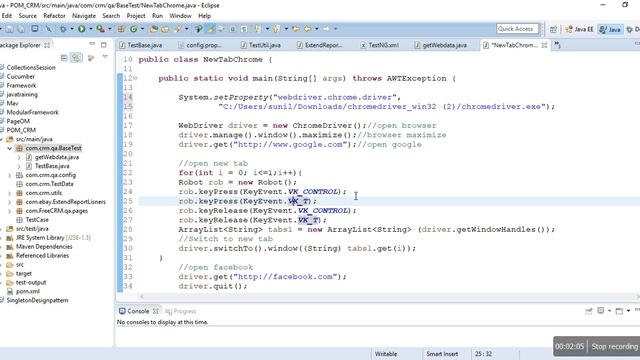Expand TestBase.java tree node
The image size is (640, 360).
tap(19, 166)
